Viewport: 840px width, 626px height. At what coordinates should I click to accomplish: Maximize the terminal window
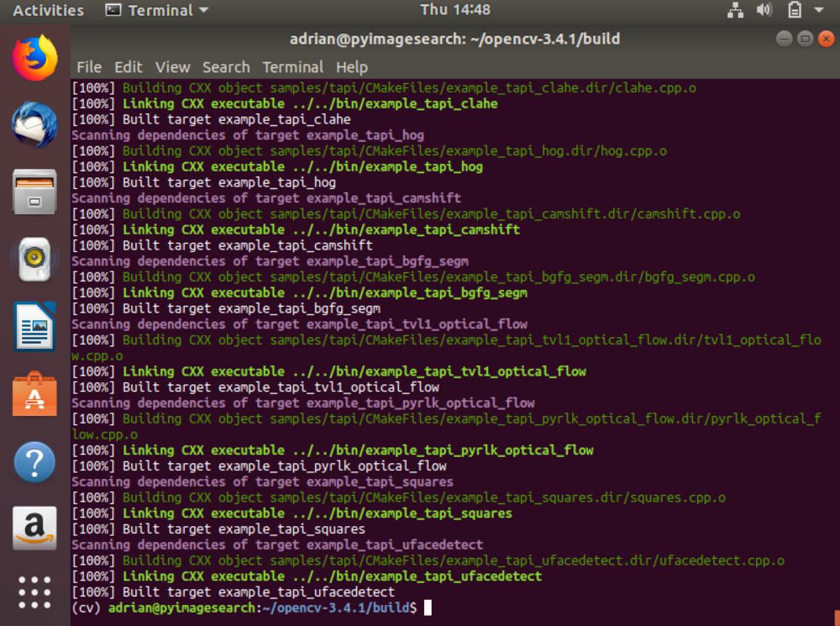(x=806, y=39)
